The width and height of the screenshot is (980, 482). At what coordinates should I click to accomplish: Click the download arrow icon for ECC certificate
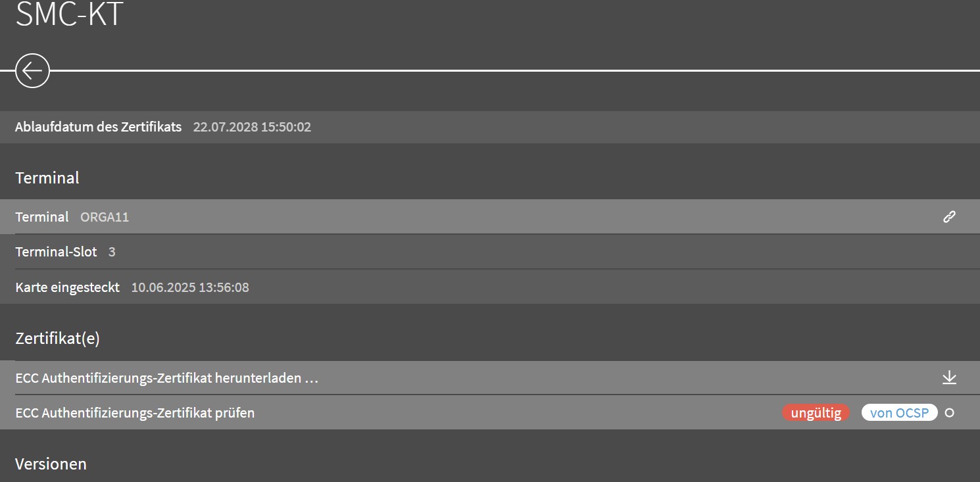click(949, 377)
